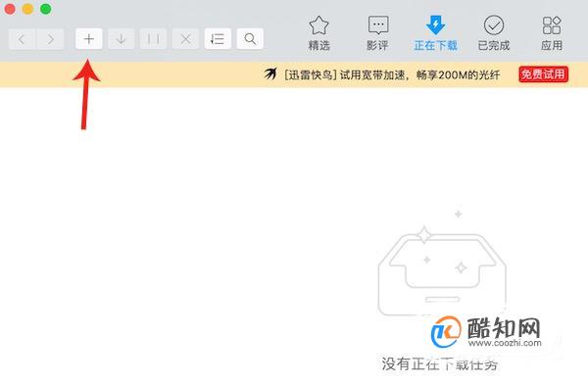Add a new download task with plus button
Screen dimensions: 588x385
(x=89, y=39)
